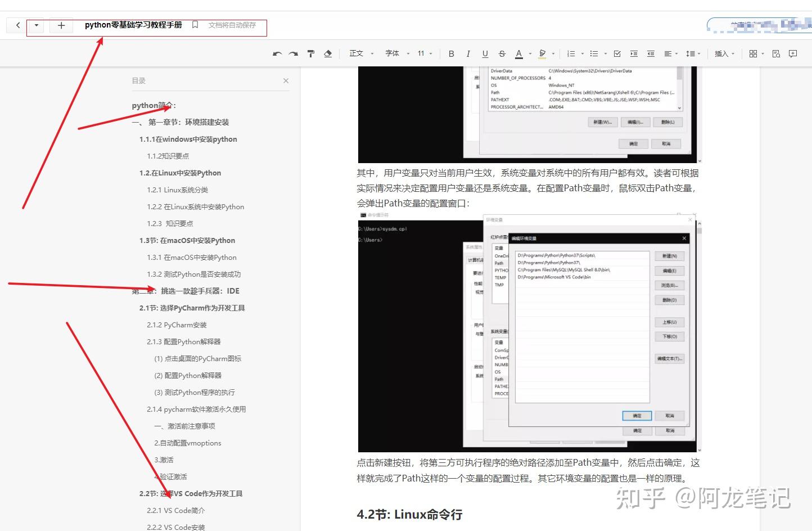Click the new document plus button
Image resolution: width=812 pixels, height=531 pixels.
61,25
